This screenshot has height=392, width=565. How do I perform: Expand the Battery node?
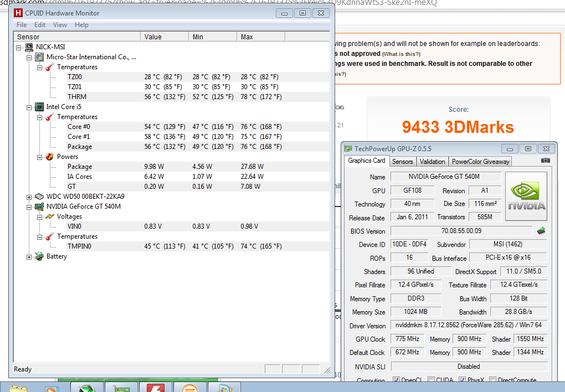pyautogui.click(x=29, y=257)
